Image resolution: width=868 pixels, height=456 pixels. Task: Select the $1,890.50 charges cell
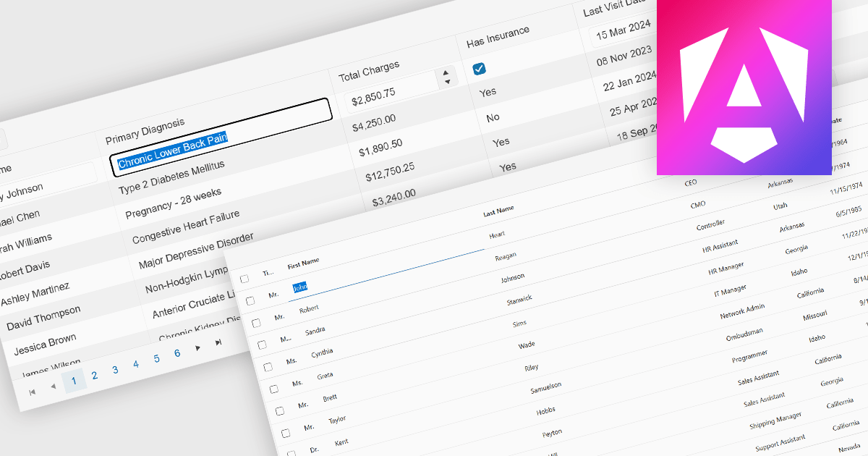(380, 148)
